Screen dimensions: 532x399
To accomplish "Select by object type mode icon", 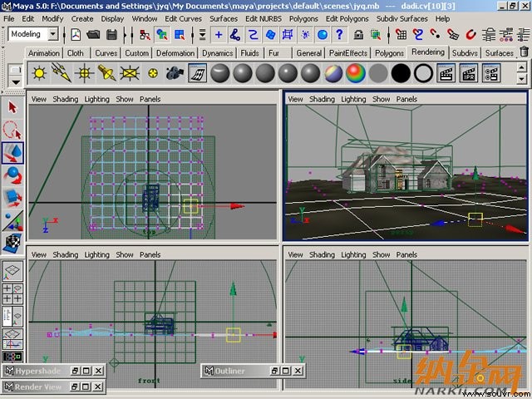I will click(x=163, y=35).
